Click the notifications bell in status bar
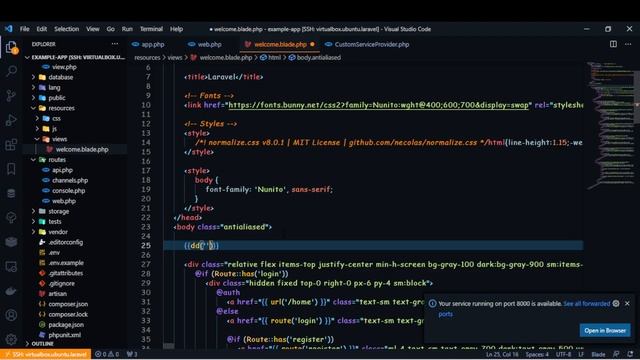This screenshot has width=640, height=360. (x=630, y=354)
